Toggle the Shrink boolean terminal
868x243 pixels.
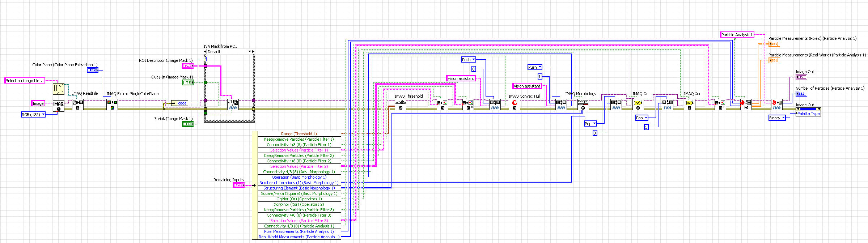coord(188,124)
